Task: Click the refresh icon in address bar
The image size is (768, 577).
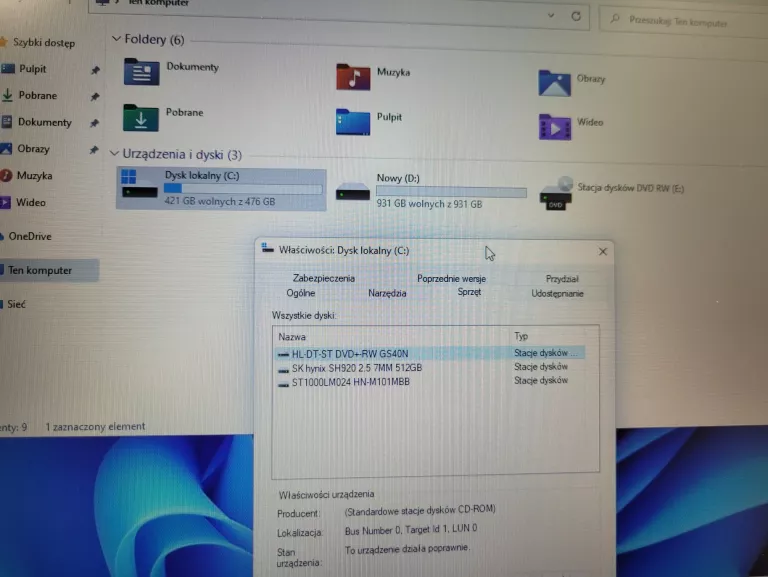Action: click(576, 16)
